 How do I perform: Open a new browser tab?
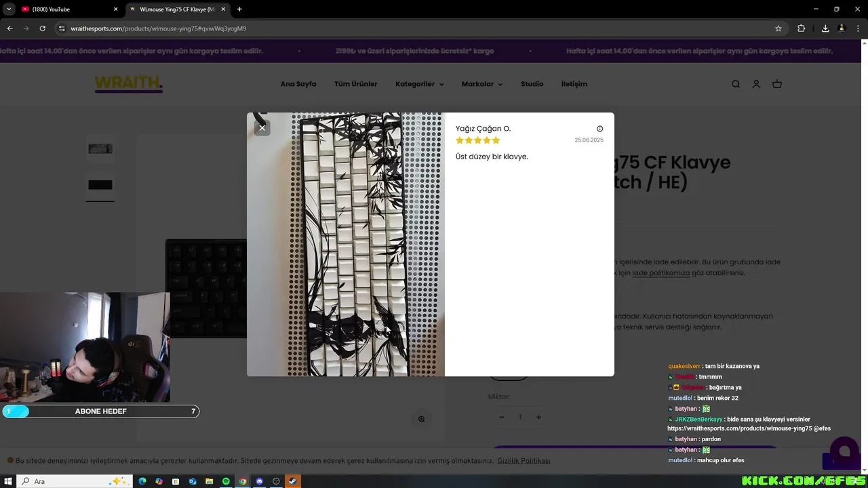(x=239, y=9)
